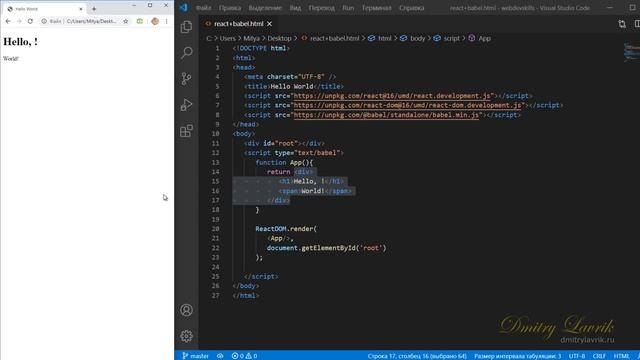
Task: Click the line and column status entry
Action: click(x=417, y=356)
